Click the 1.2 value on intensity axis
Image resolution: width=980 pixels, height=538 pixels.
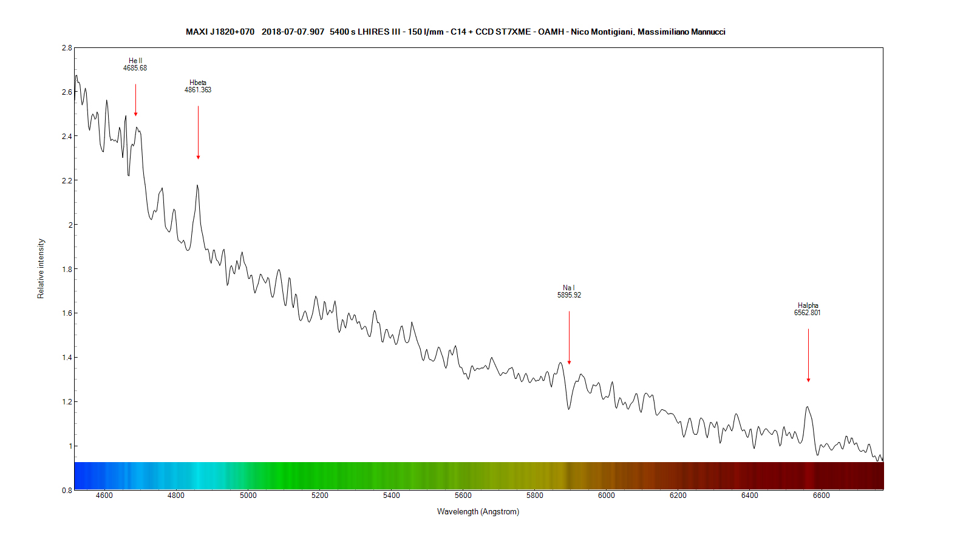pos(67,402)
